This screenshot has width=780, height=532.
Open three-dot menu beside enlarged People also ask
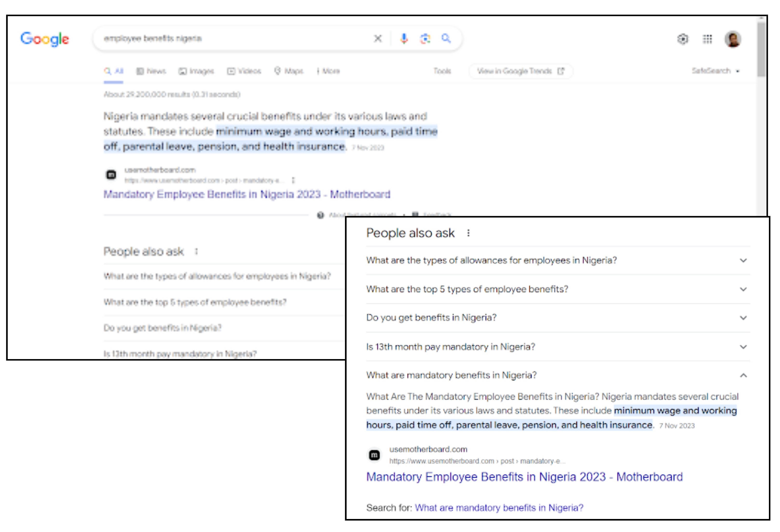click(x=468, y=233)
